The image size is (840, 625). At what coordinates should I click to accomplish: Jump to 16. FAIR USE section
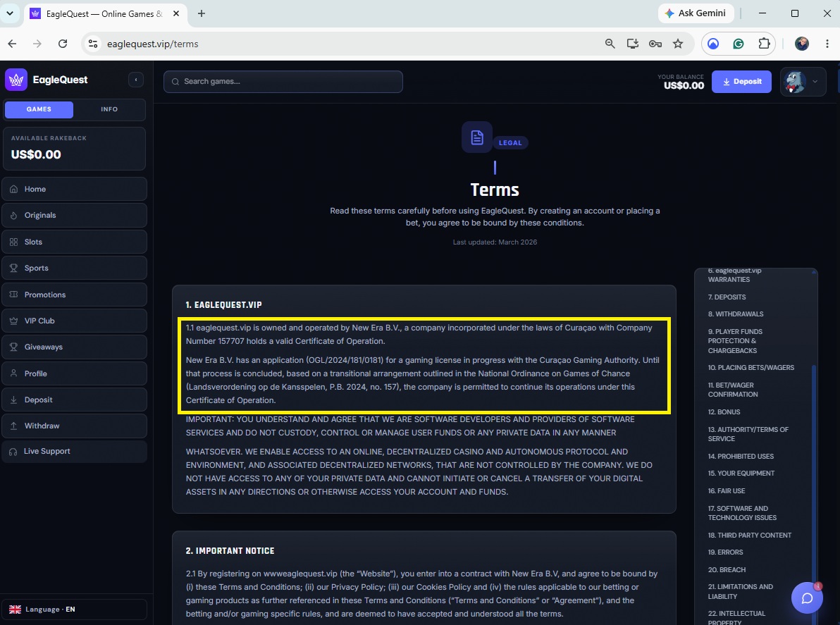[727, 491]
